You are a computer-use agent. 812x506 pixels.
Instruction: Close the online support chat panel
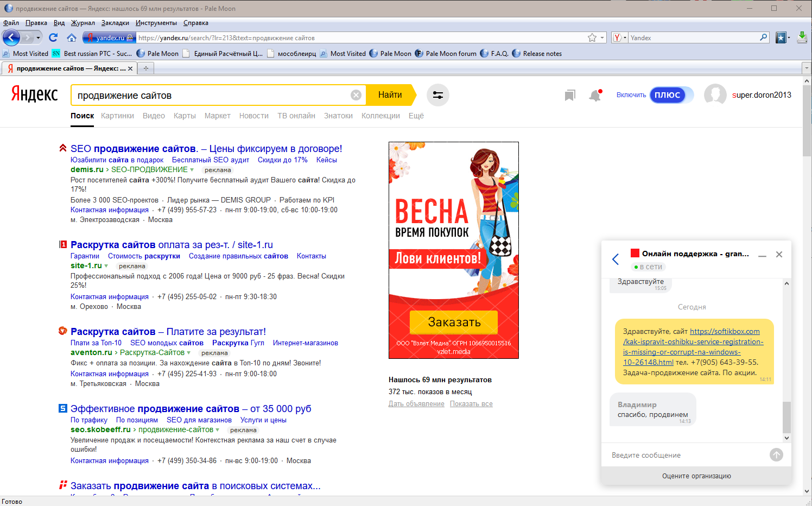click(779, 255)
